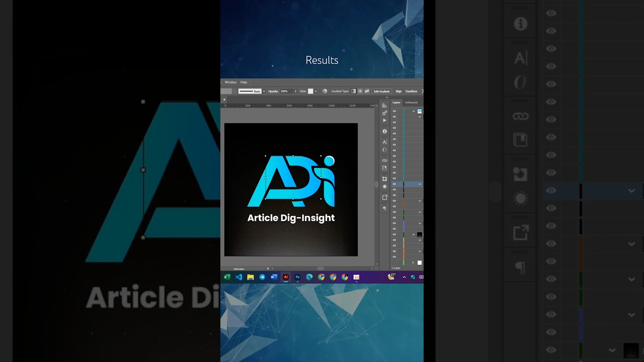
Task: Select the blue ADi logo artwork
Action: (291, 181)
